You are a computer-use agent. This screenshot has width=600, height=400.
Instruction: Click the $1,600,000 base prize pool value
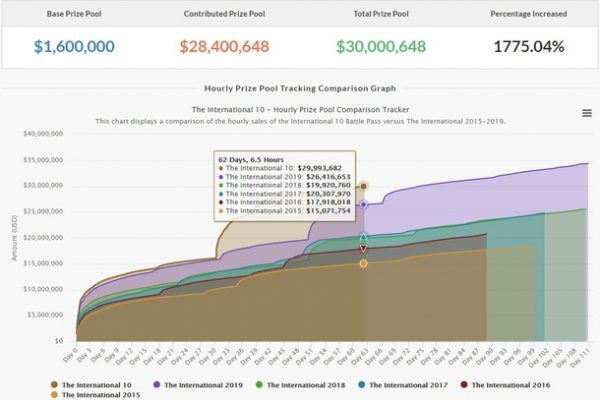click(74, 46)
